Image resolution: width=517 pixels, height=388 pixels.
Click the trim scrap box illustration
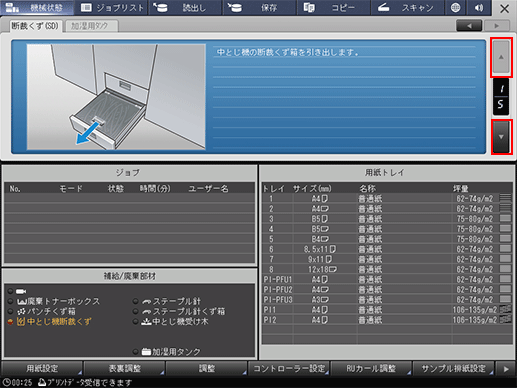click(x=116, y=97)
